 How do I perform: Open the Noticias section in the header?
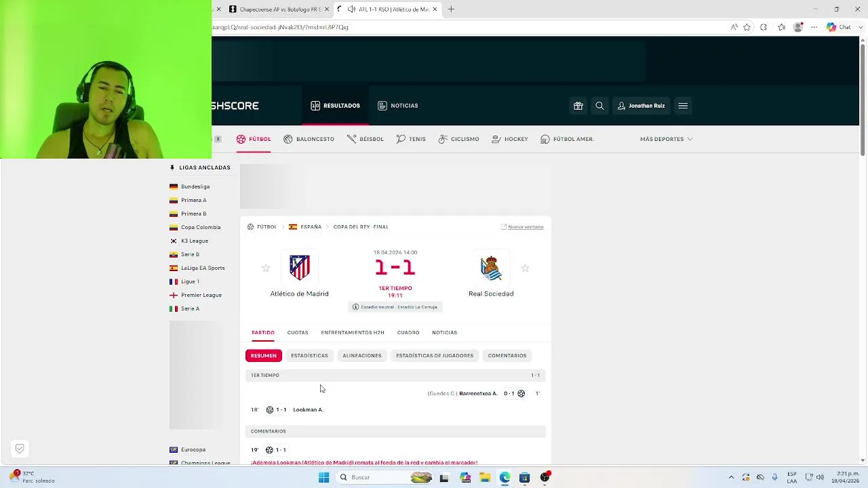[397, 106]
